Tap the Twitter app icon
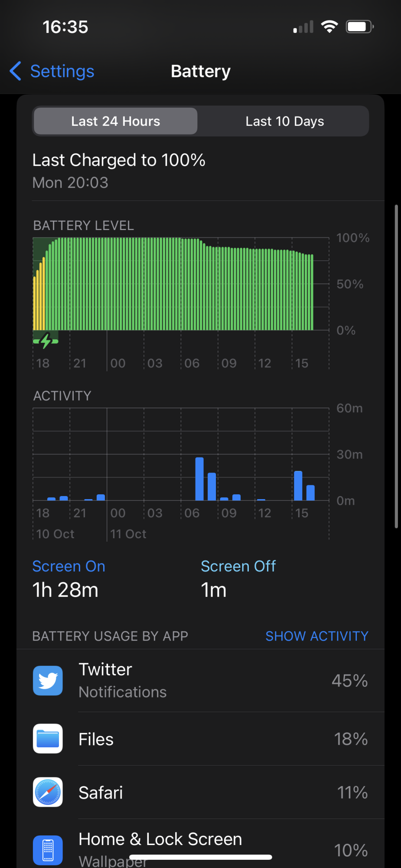Image resolution: width=401 pixels, height=868 pixels. (x=48, y=681)
